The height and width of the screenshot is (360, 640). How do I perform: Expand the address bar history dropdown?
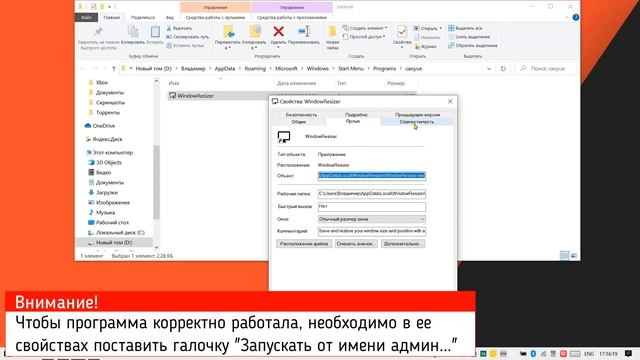[x=489, y=69]
